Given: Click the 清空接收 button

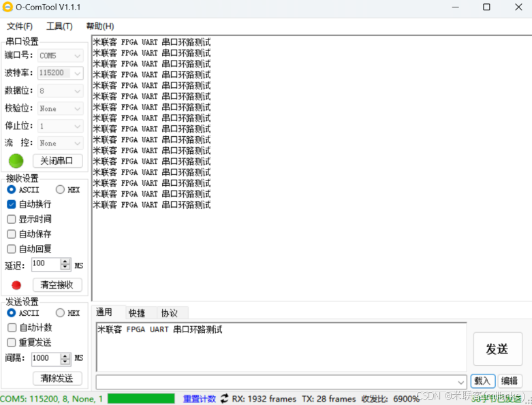Looking at the screenshot, I should 57,285.
